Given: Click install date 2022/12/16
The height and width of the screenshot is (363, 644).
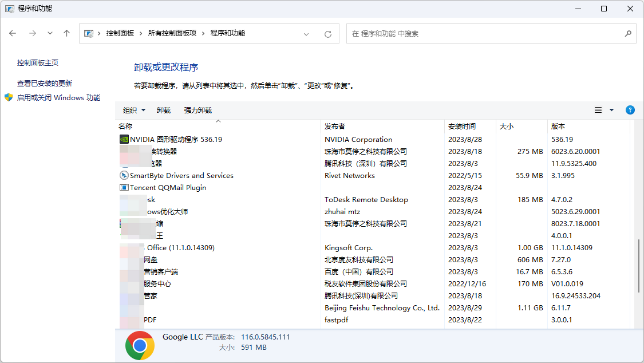Looking at the screenshot, I should (467, 284).
